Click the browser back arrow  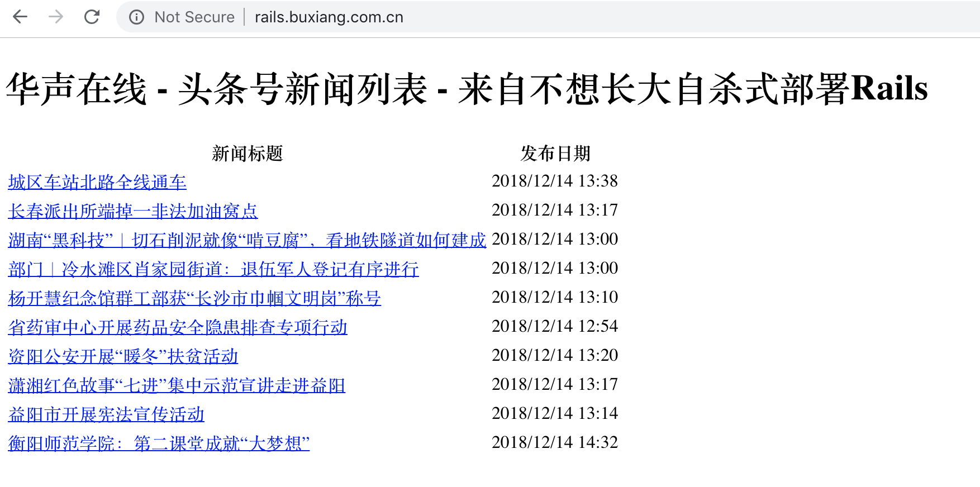[x=20, y=17]
